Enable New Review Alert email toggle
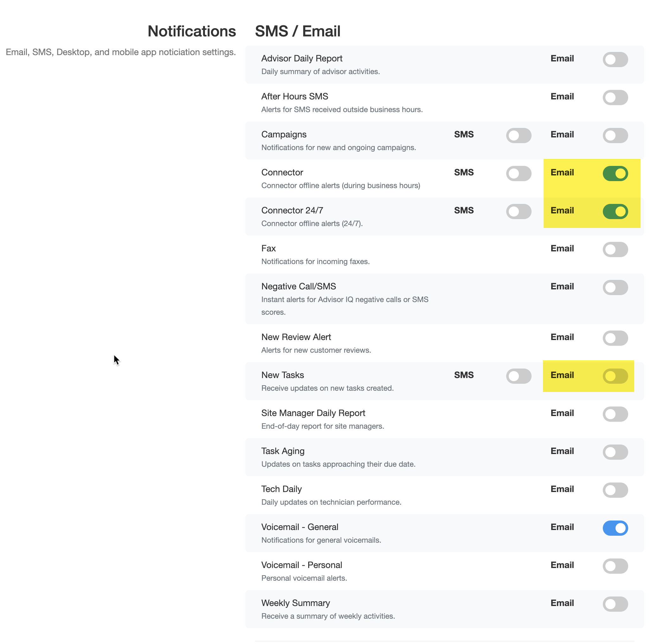 point(615,338)
